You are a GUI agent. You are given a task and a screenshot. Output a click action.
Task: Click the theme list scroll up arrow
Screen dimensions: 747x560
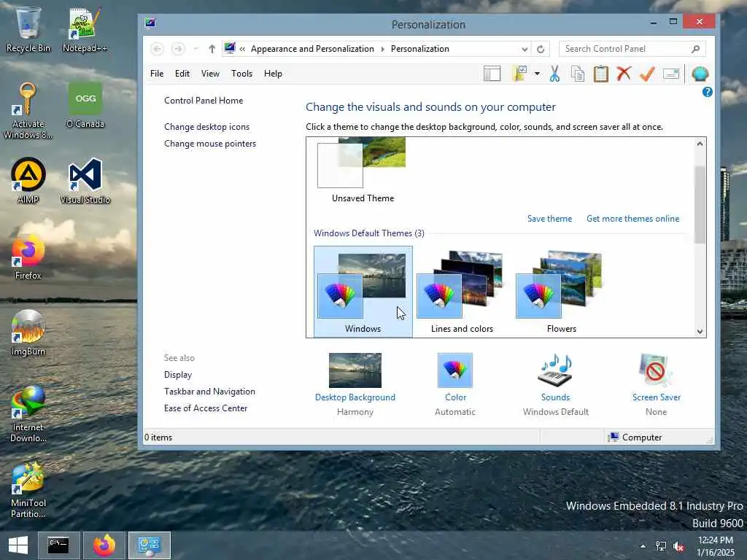tap(700, 144)
